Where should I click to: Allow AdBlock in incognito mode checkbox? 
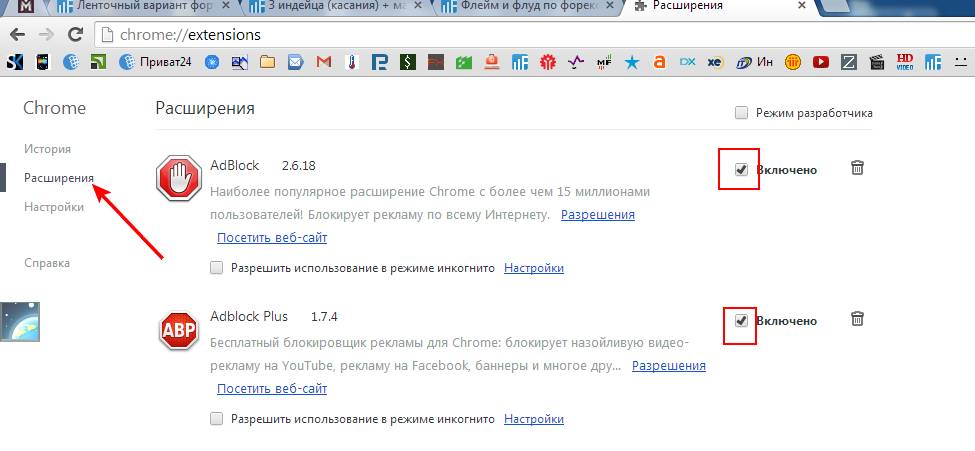217,268
